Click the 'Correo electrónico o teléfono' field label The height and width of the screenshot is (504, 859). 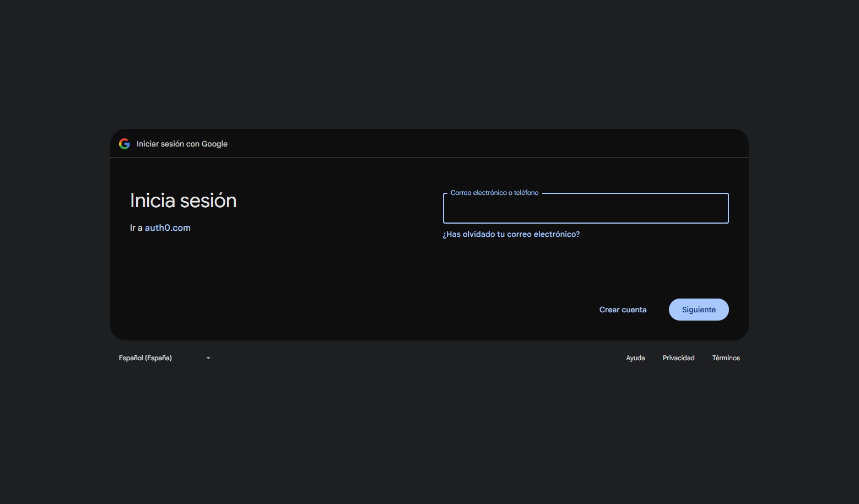tap(494, 193)
